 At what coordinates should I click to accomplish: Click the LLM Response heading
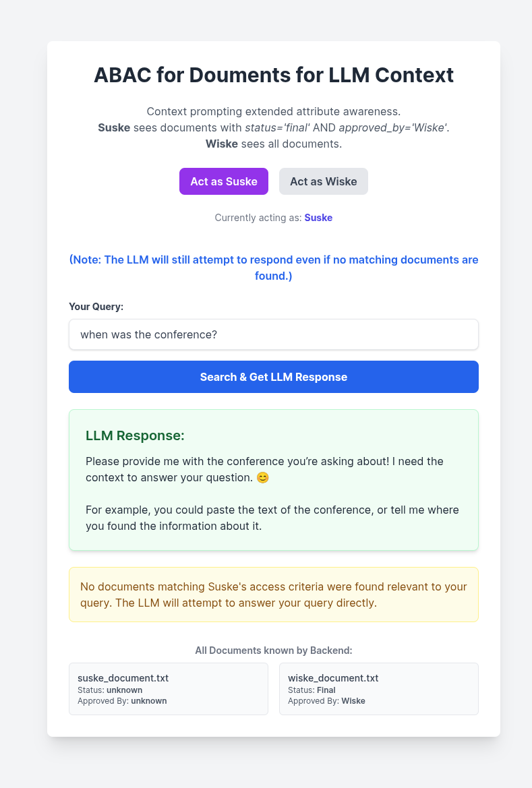(135, 435)
